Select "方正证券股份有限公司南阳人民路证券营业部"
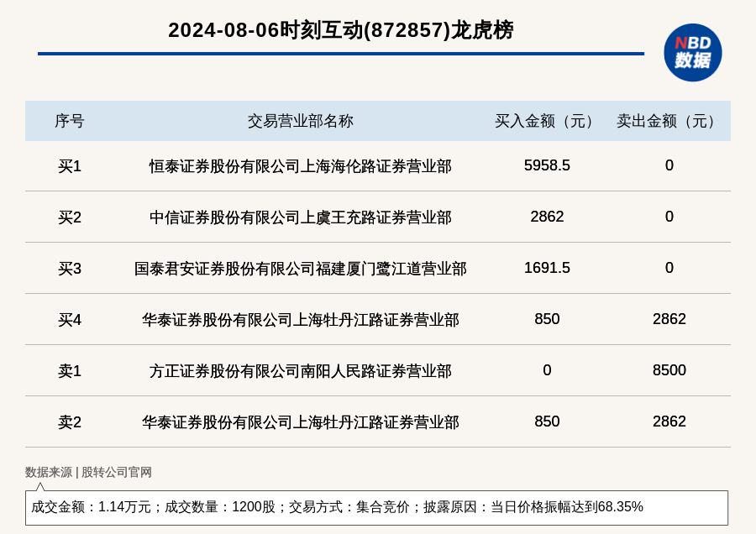 click(x=301, y=371)
